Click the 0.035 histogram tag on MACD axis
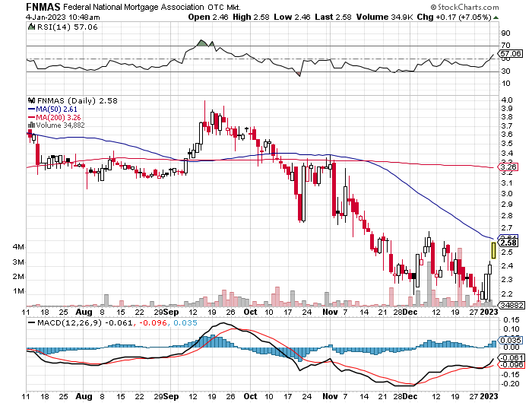The height and width of the screenshot is (403, 532). (x=510, y=340)
